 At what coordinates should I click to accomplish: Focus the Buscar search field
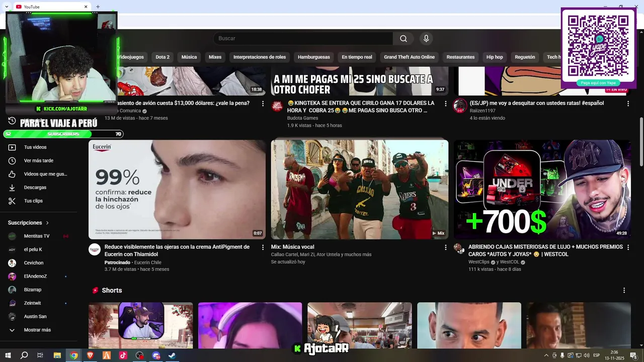pyautogui.click(x=303, y=39)
